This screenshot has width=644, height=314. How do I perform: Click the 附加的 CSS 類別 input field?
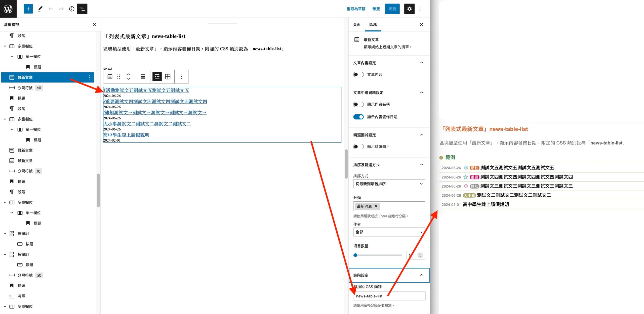(389, 296)
